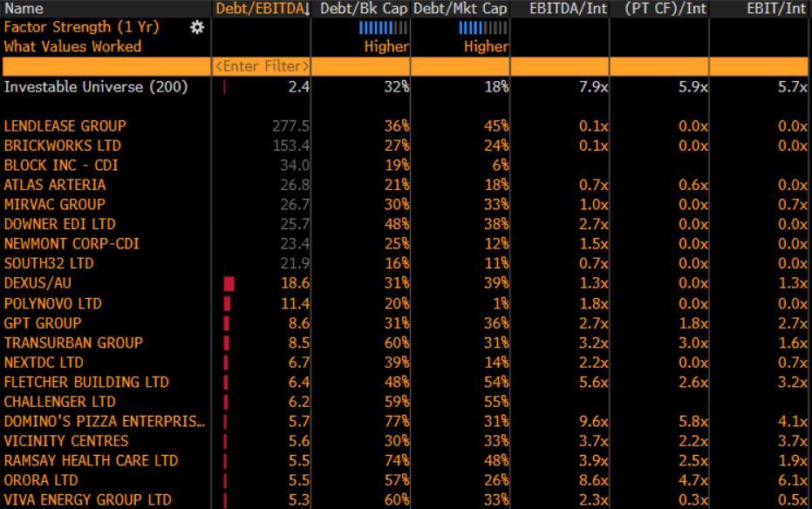Select DOMINO'S PIZZA ENTERPRIS... row name
812x509 pixels.
[105, 422]
